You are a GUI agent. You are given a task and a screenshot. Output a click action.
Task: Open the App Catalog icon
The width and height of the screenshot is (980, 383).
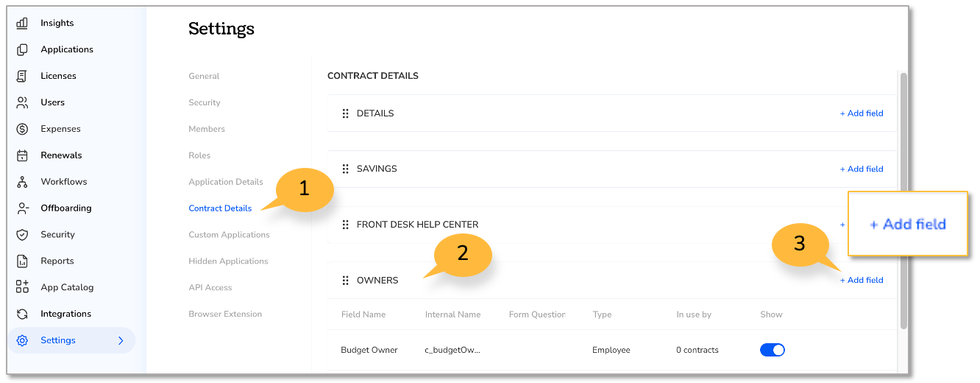22,287
